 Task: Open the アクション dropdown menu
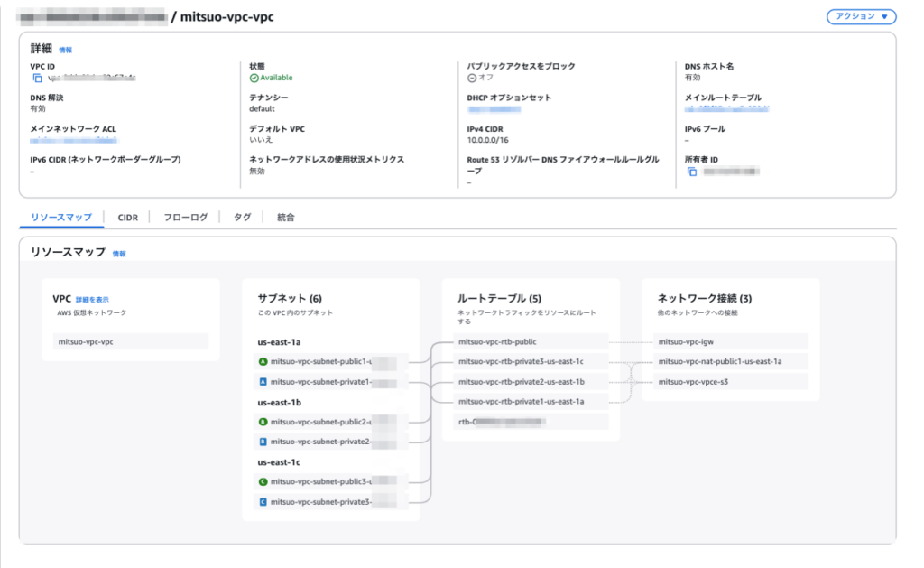pyautogui.click(x=860, y=15)
